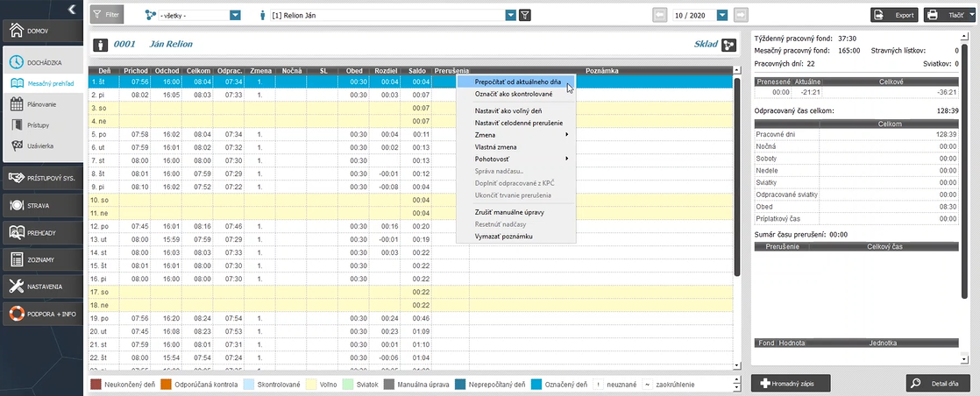This screenshot has height=396, width=980.
Task: Click the person icon beside 0001
Action: point(101,45)
